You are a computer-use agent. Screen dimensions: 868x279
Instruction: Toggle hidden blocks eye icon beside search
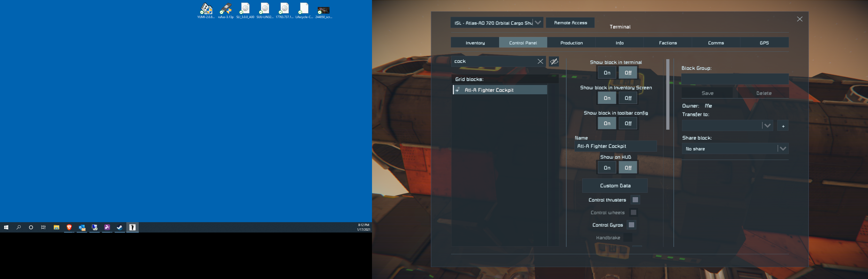click(554, 61)
